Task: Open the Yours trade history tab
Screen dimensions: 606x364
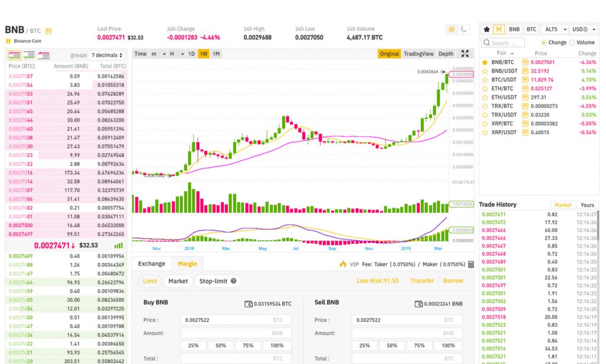Action: [587, 205]
